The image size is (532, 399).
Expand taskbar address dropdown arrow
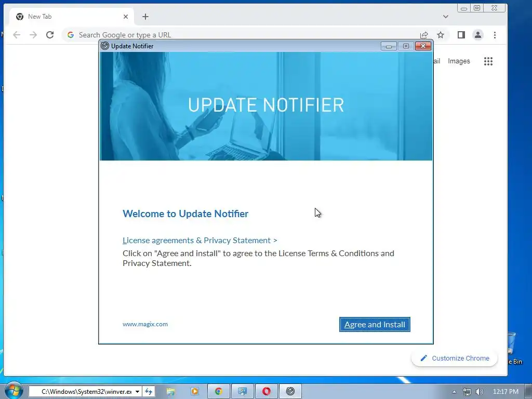137,392
